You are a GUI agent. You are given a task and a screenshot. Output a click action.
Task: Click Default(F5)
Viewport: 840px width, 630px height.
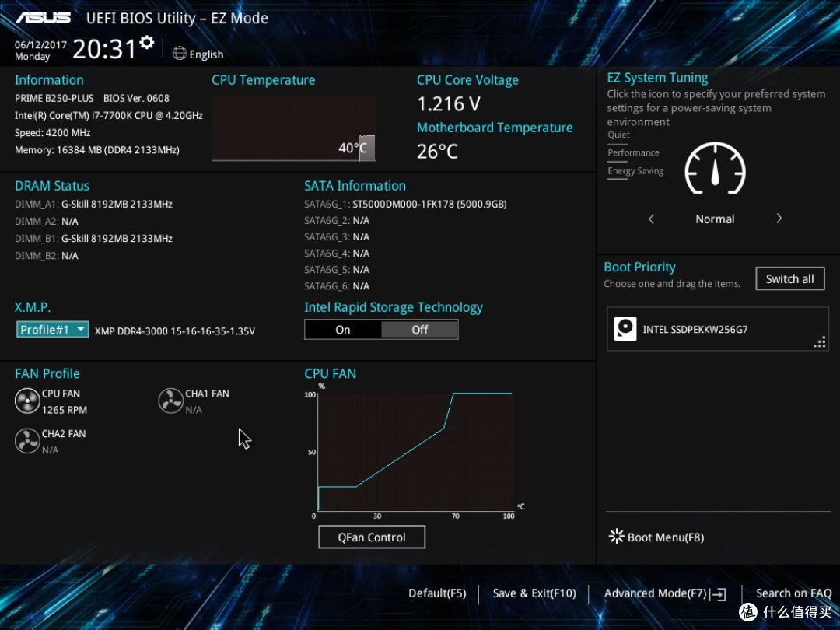point(437,593)
